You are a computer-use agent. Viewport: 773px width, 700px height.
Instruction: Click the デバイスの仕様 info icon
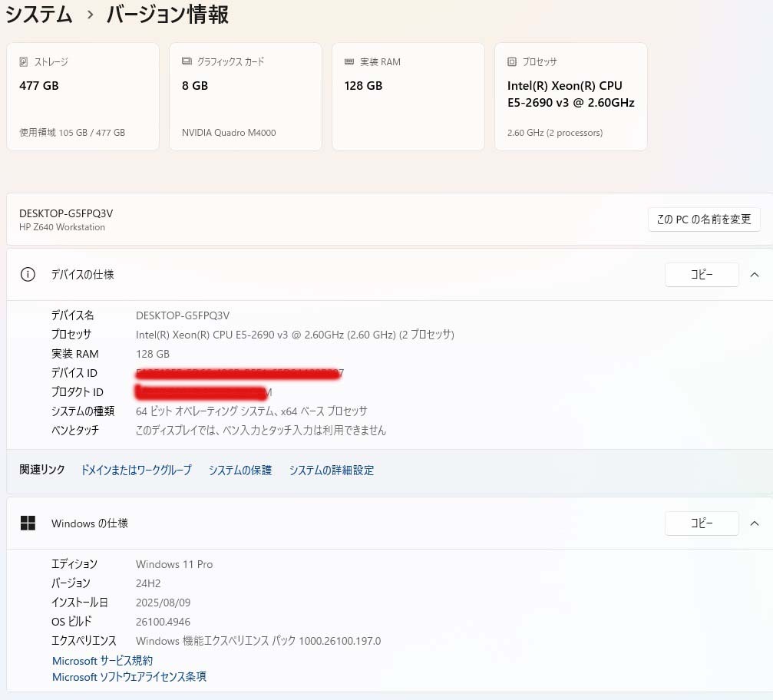click(28, 274)
